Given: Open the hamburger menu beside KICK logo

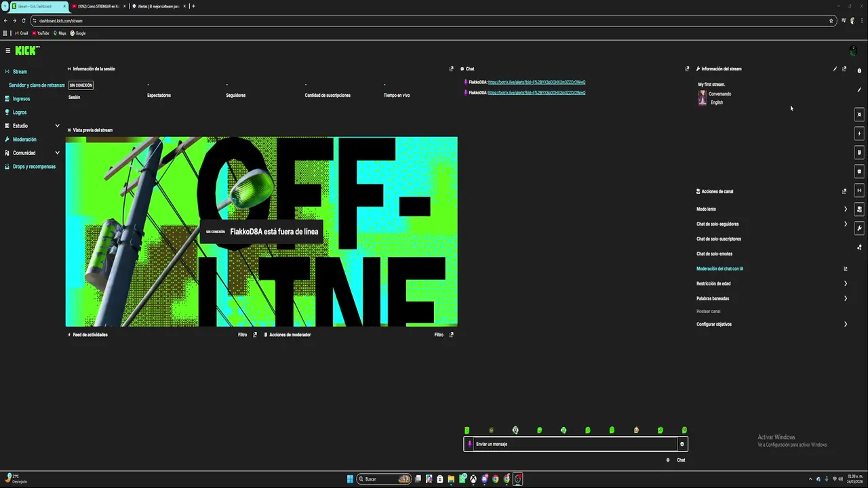Looking at the screenshot, I should [x=8, y=51].
